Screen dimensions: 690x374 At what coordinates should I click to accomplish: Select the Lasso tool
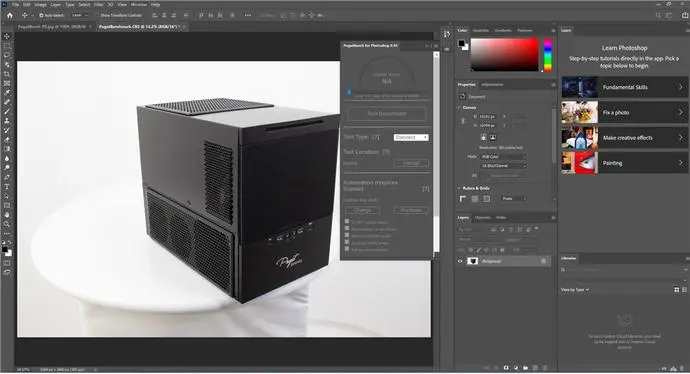pyautogui.click(x=7, y=55)
